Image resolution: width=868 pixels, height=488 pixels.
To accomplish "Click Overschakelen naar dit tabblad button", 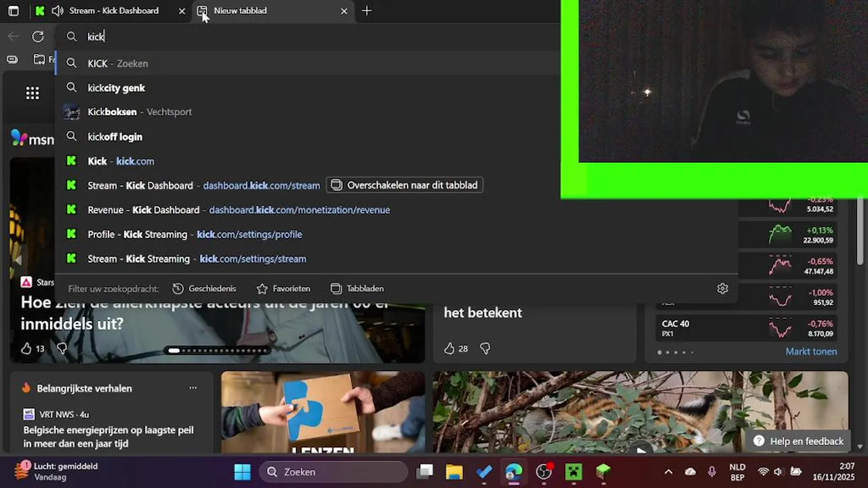I will (405, 185).
